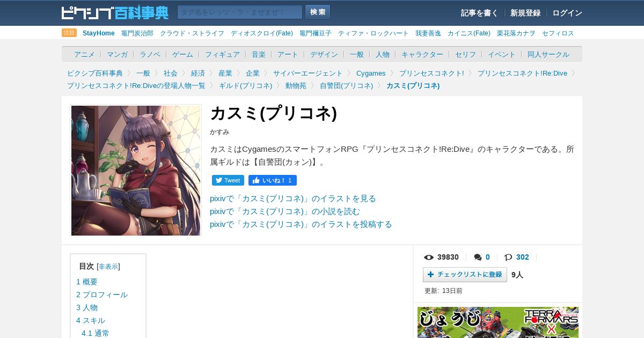This screenshot has width=644, height=338.
Task: Select the 同人サークル category tab
Action: (548, 55)
